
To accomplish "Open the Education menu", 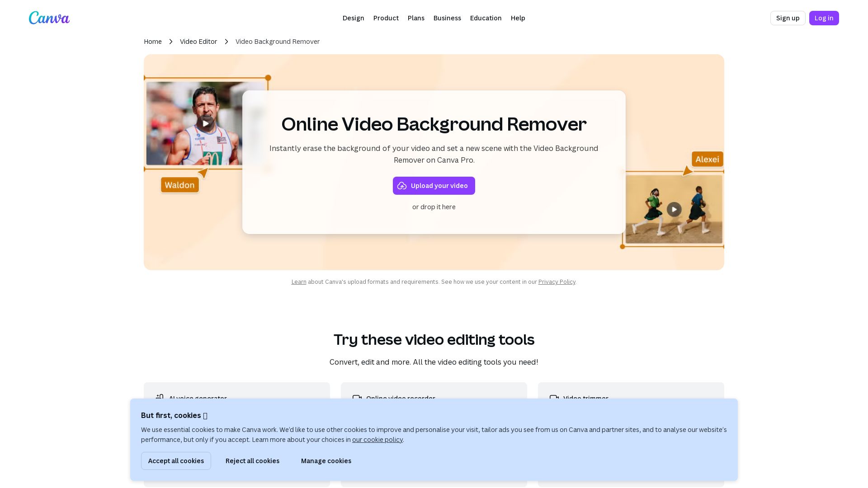I will pyautogui.click(x=486, y=18).
